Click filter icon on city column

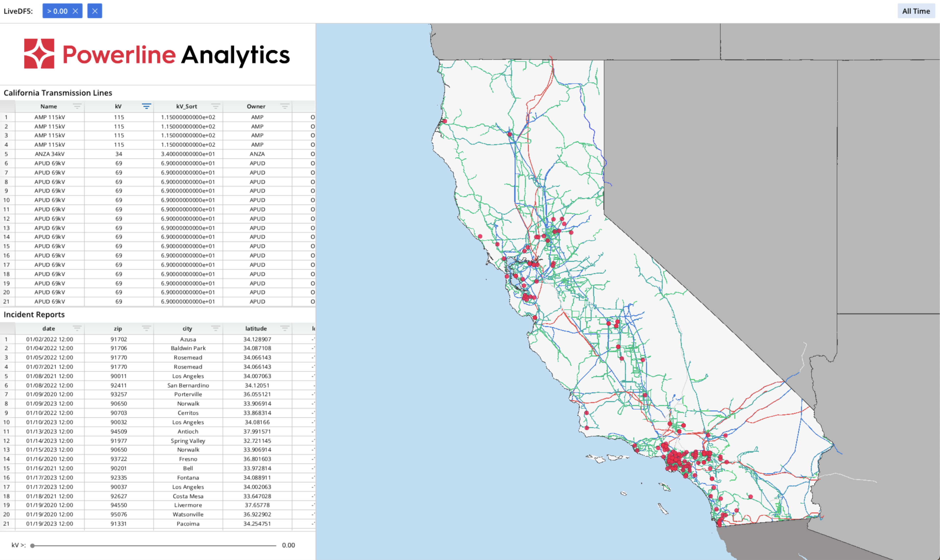pos(216,328)
